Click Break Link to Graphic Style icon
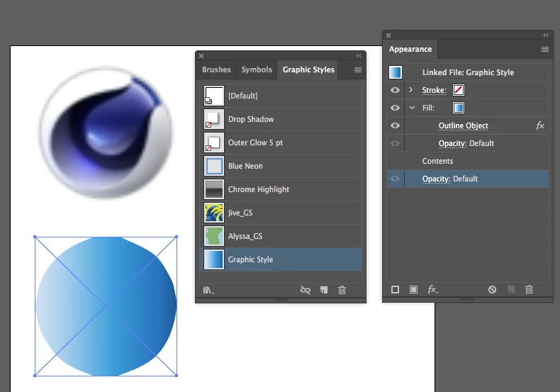The height and width of the screenshot is (392, 560). [x=306, y=290]
